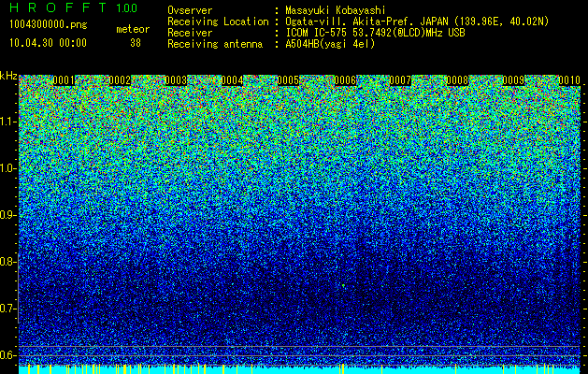Click the 0004 minute marker
588x374 pixels.
[232, 80]
